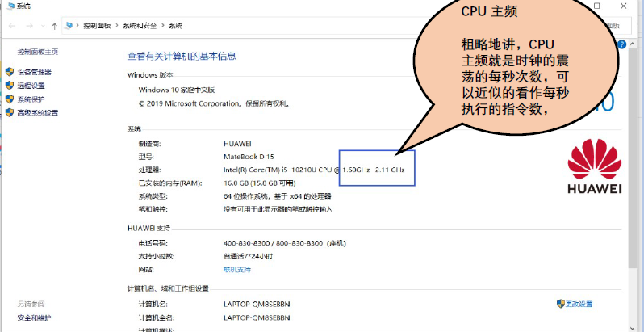Viewport: 644px width, 332px height.
Task: Expand the chevron after 控制面板 breadcrumb
Action: 117,26
